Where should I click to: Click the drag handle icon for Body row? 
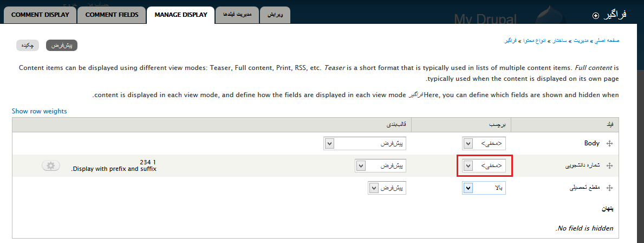[x=610, y=144]
